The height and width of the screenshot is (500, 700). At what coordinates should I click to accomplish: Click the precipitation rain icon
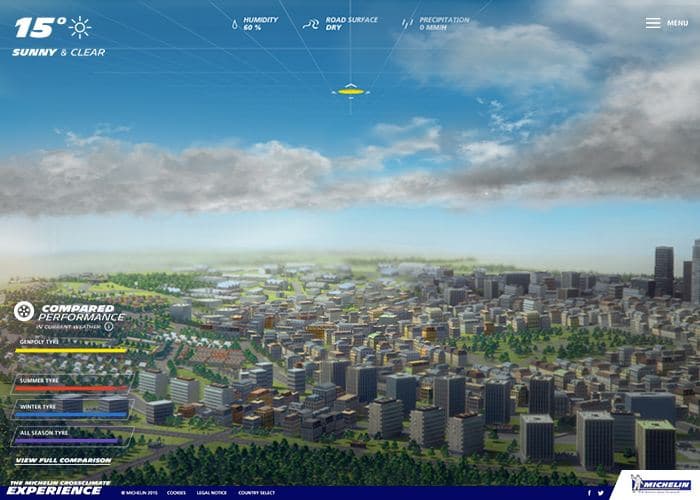point(407,24)
